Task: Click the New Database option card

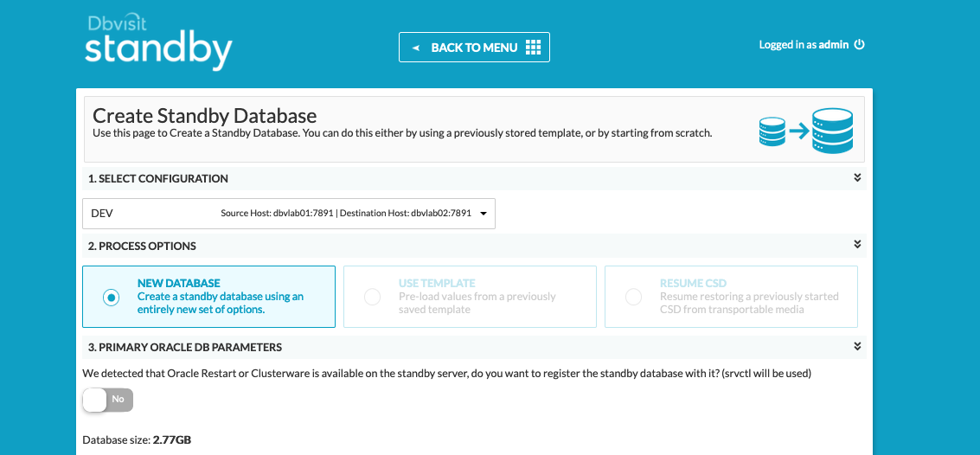Action: coord(208,297)
